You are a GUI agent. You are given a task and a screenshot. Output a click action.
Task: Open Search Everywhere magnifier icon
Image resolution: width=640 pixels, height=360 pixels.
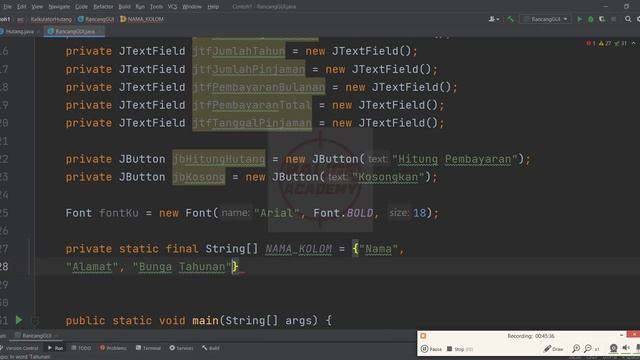coord(628,19)
